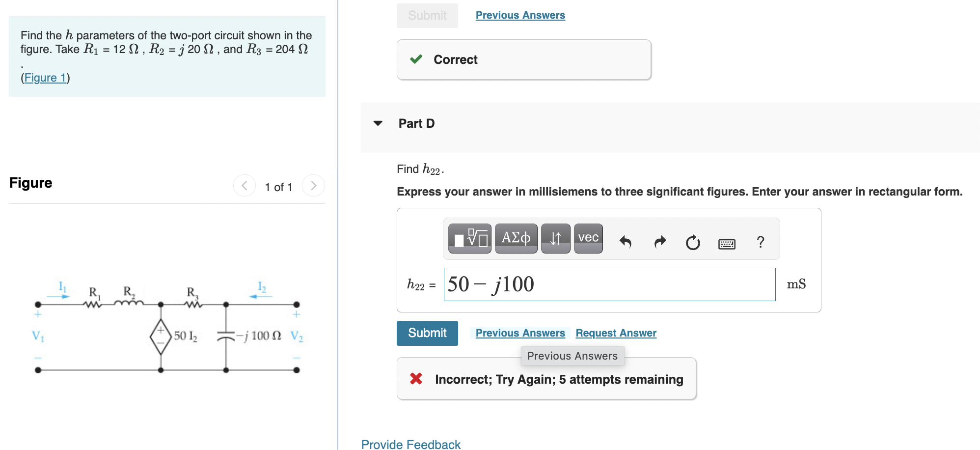Click the next figure chevron
The width and height of the screenshot is (980, 450).
pyautogui.click(x=314, y=186)
